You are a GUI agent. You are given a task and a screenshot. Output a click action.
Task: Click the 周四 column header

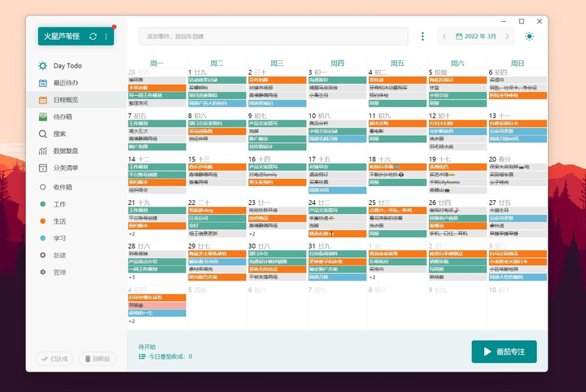tap(337, 63)
